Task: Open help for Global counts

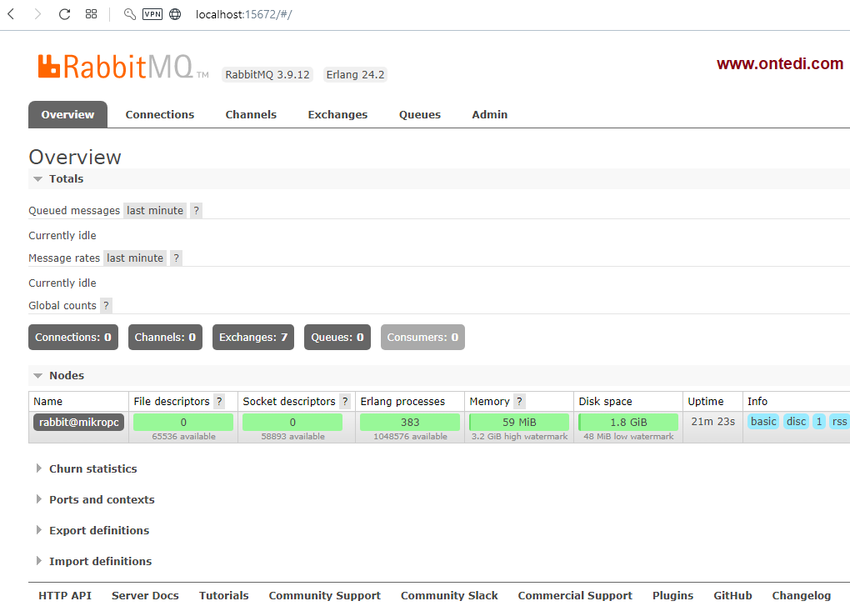Action: coord(107,305)
